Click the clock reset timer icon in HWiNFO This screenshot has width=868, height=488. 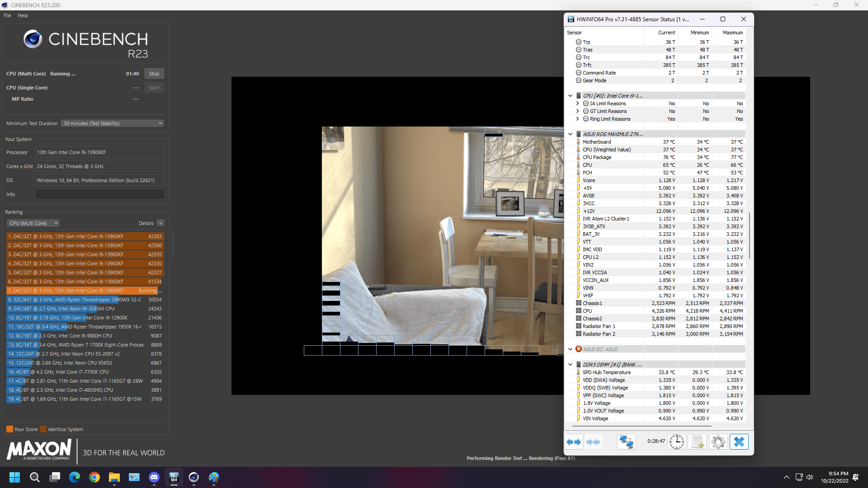(x=677, y=442)
